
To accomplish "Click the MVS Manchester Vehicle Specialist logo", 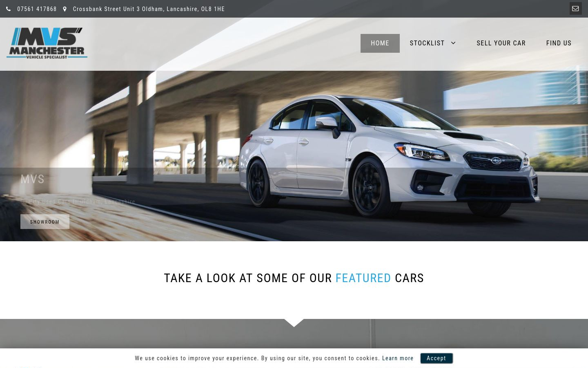I will coord(47,43).
